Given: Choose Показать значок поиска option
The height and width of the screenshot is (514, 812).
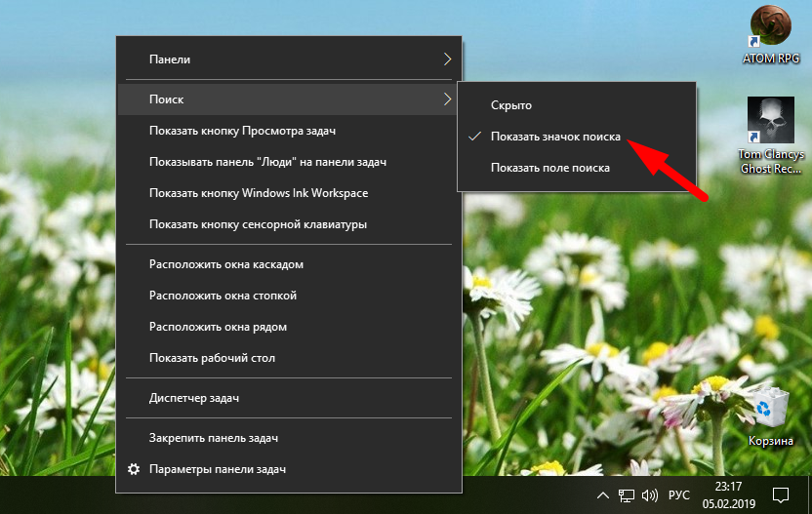Looking at the screenshot, I should point(554,137).
